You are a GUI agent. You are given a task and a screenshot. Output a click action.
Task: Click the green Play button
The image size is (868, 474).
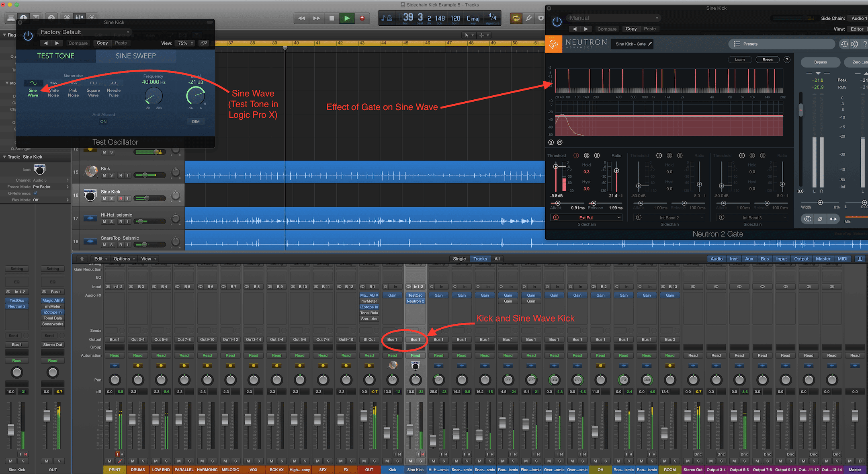[347, 18]
